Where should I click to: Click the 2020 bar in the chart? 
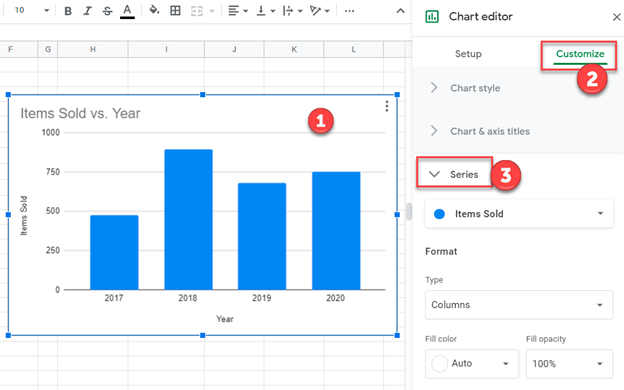tap(336, 231)
